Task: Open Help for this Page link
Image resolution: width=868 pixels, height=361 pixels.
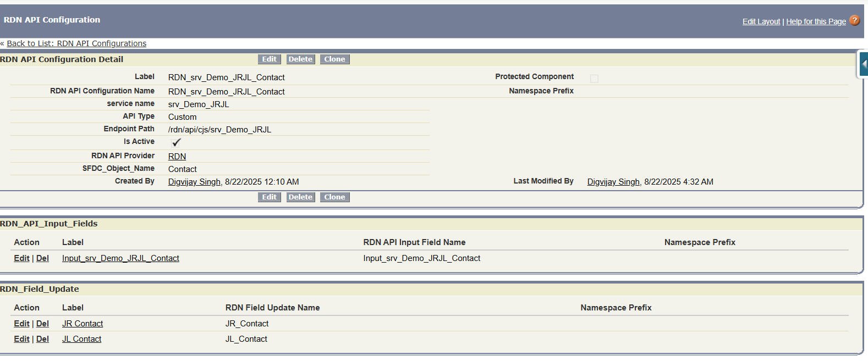Action: tap(816, 21)
